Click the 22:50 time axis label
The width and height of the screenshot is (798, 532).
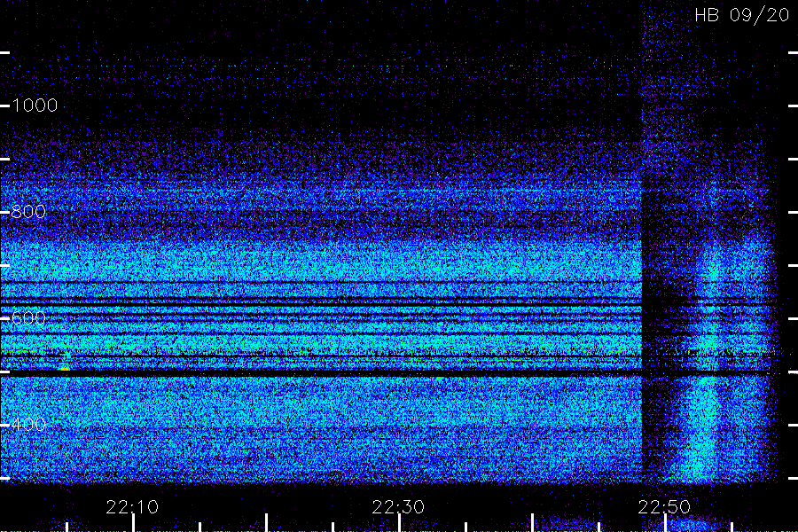pos(664,507)
